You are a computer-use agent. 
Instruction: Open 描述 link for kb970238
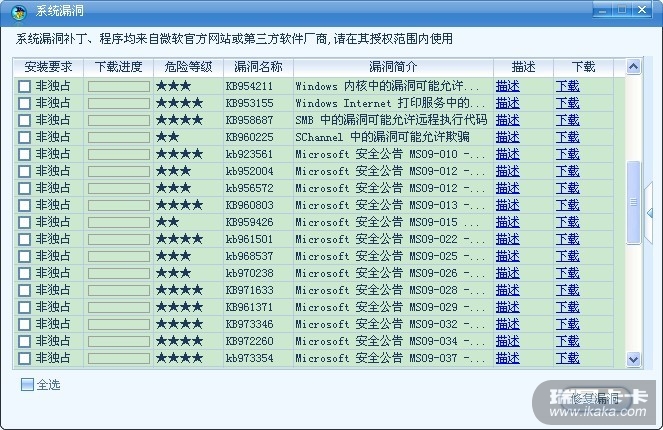pos(507,273)
